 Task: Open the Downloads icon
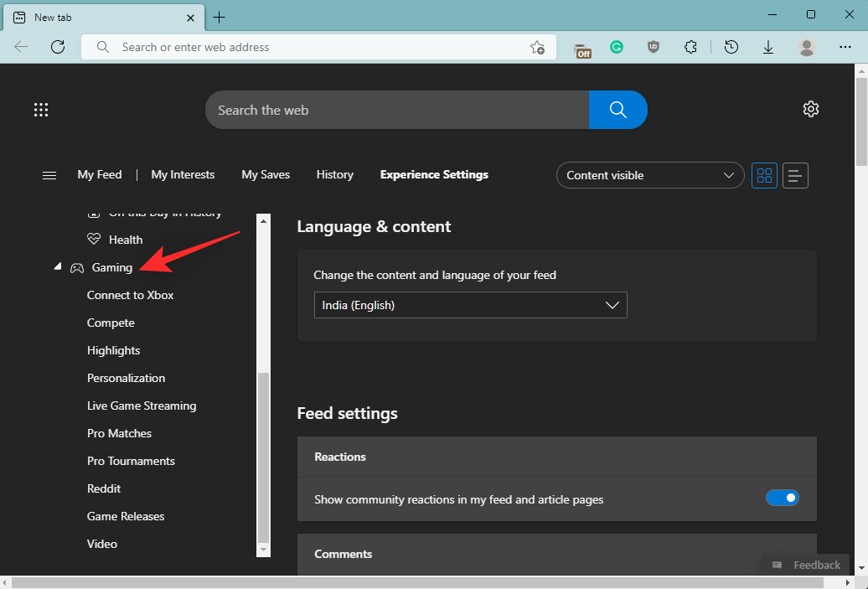coord(768,47)
